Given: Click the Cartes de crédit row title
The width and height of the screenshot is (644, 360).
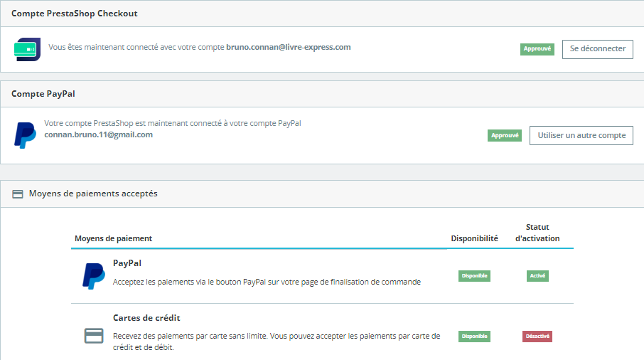Looking at the screenshot, I should point(151,318).
